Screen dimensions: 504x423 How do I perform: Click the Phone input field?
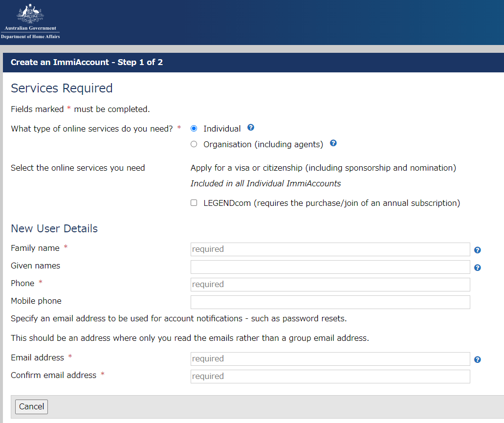click(330, 285)
